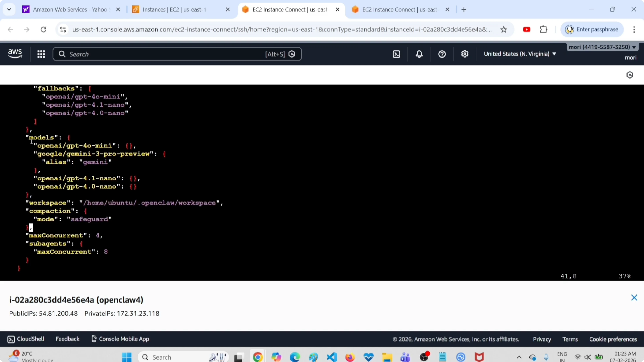Viewport: 644px width, 362px height.
Task: Open CloudShell from top navigation icon
Action: (x=397, y=54)
